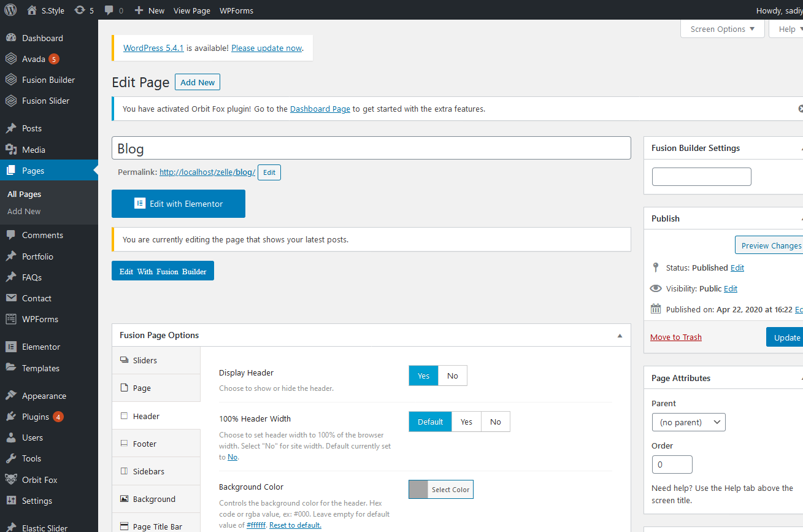Click the Preview Changes button
The height and width of the screenshot is (532, 803).
(x=769, y=245)
